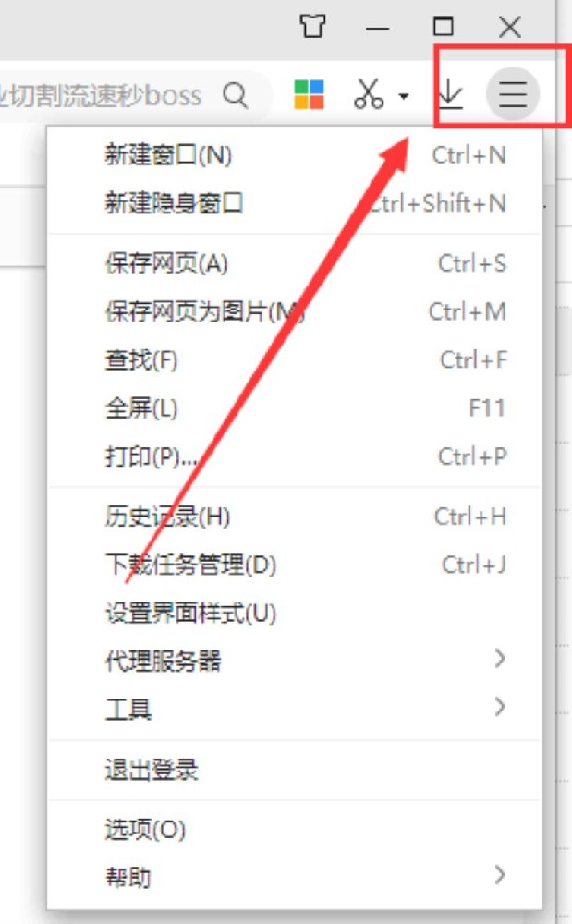Maximize the browser window
This screenshot has height=924, width=572.
(443, 26)
